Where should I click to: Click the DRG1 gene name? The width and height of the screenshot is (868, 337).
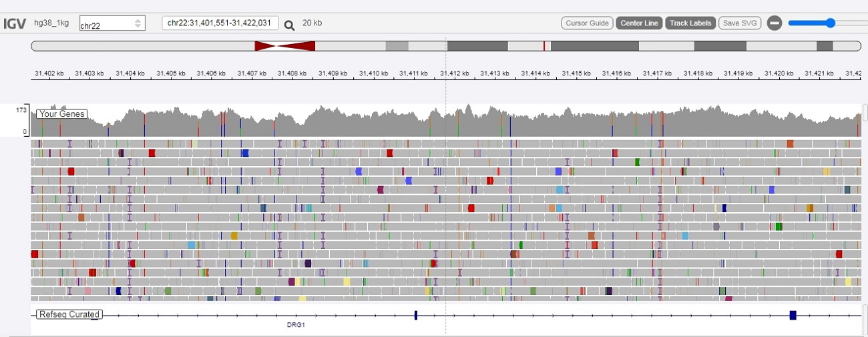[296, 326]
